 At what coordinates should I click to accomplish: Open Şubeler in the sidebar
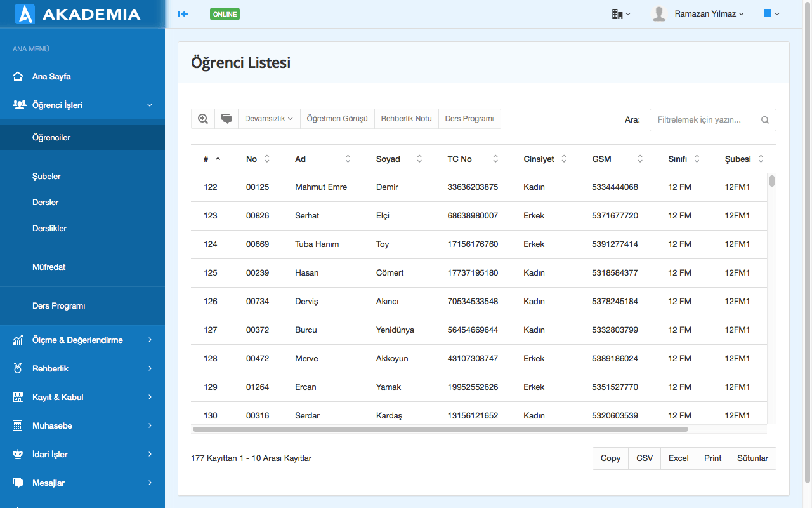(x=46, y=177)
